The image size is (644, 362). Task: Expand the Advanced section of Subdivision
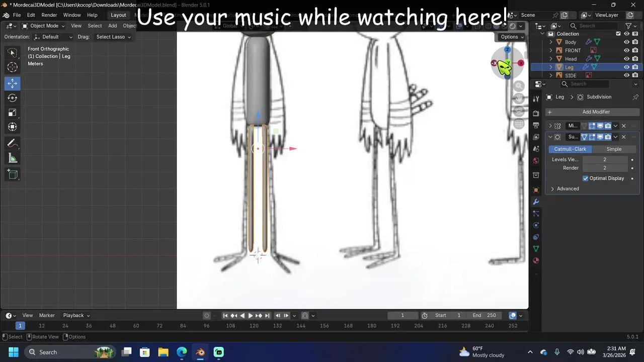pos(568,189)
